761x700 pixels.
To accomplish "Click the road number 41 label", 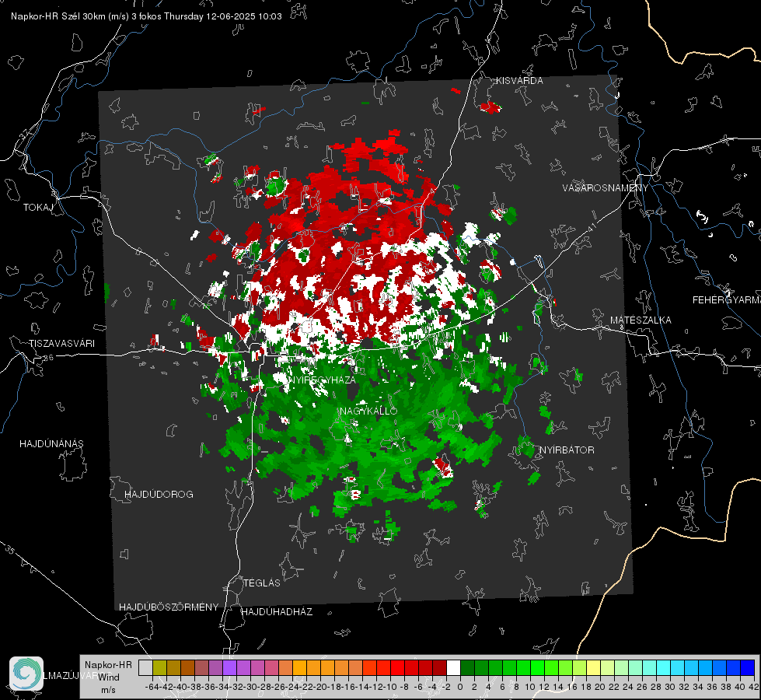I will click(x=592, y=228).
